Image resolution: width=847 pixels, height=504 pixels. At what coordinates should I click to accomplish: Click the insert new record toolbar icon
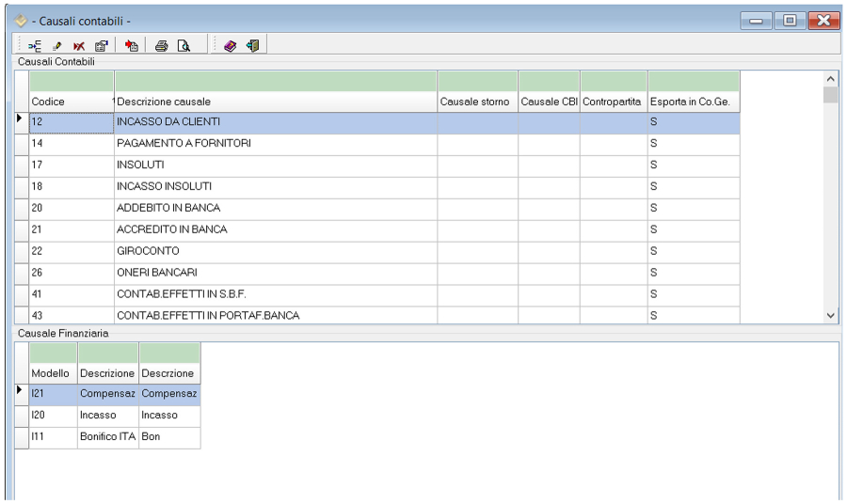click(34, 45)
